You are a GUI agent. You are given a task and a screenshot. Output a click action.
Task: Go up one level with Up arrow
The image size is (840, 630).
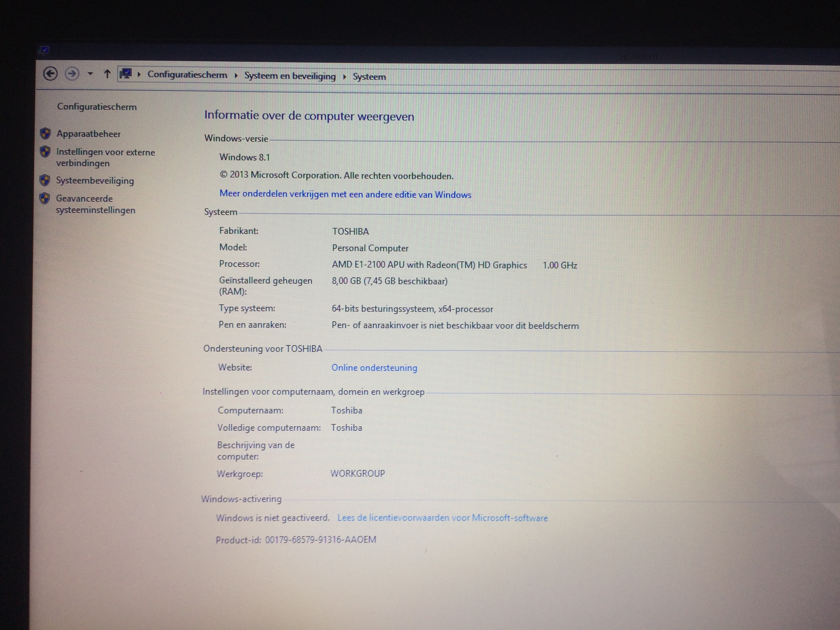click(107, 74)
